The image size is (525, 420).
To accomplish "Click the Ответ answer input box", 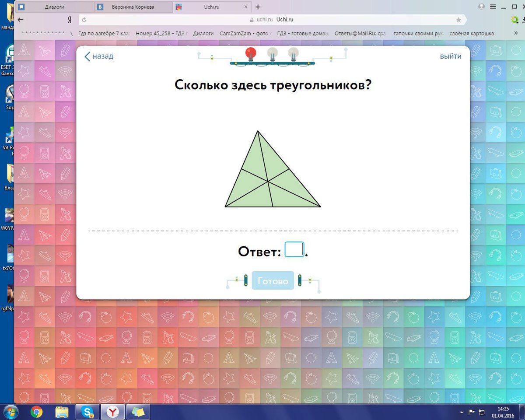I will point(294,250).
